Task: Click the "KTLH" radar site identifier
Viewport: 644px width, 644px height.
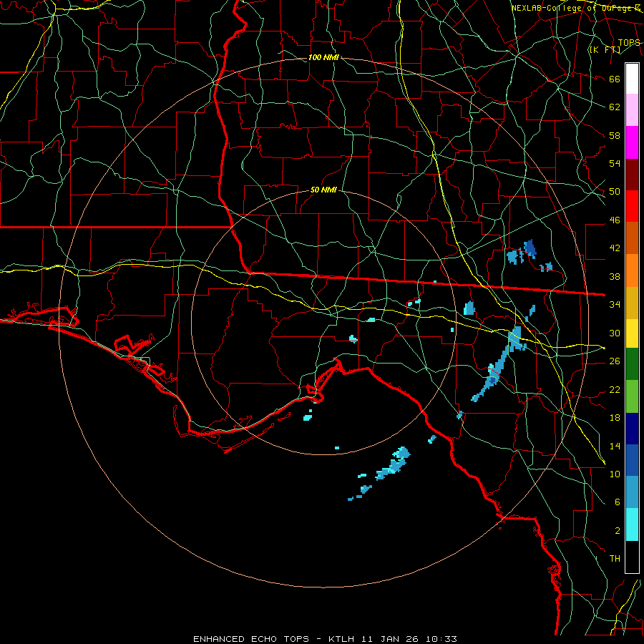Action: point(341,639)
